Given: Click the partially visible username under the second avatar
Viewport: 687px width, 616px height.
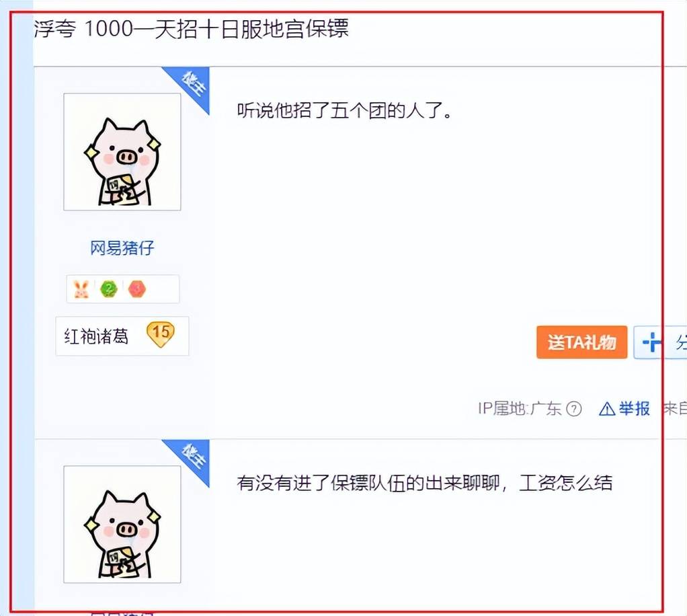Looking at the screenshot, I should pos(122,613).
